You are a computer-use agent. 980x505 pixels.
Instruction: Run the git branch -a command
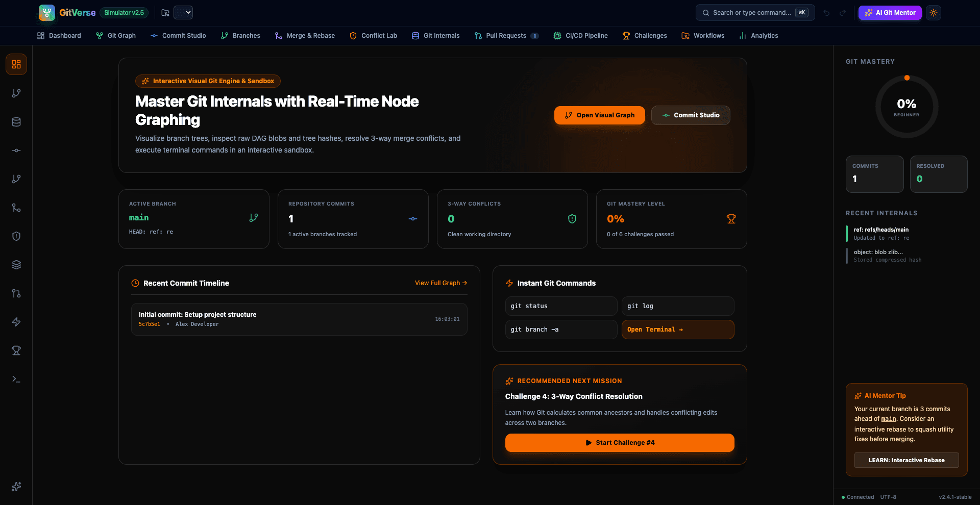point(561,330)
